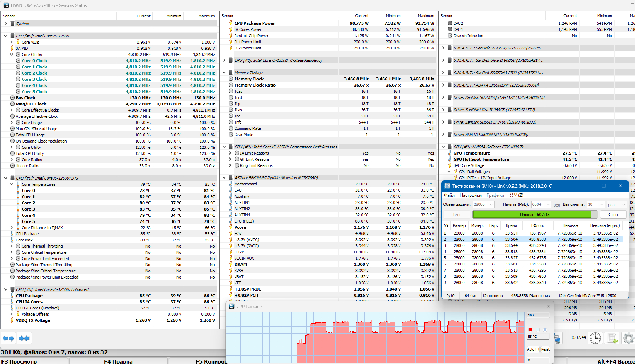Click the red graph color swatch
Screen dimensions: 635x364
click(530, 330)
